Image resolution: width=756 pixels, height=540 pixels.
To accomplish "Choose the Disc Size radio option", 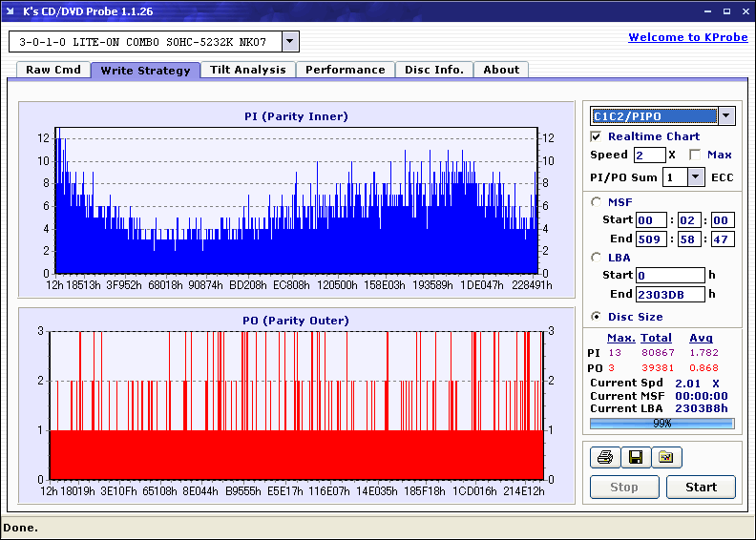I will 597,317.
